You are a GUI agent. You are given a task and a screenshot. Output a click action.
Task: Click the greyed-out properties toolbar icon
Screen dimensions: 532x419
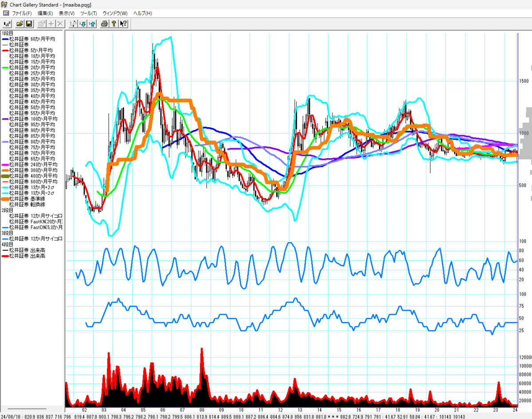(42, 23)
